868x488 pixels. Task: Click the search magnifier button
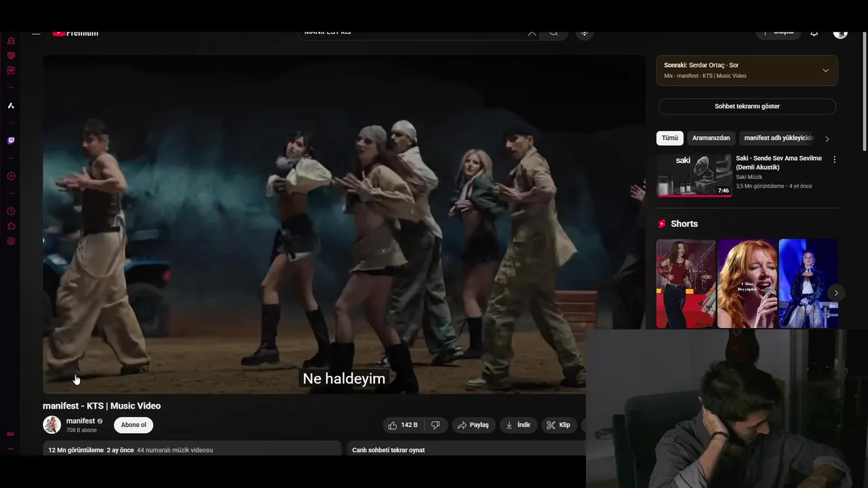pyautogui.click(x=554, y=33)
